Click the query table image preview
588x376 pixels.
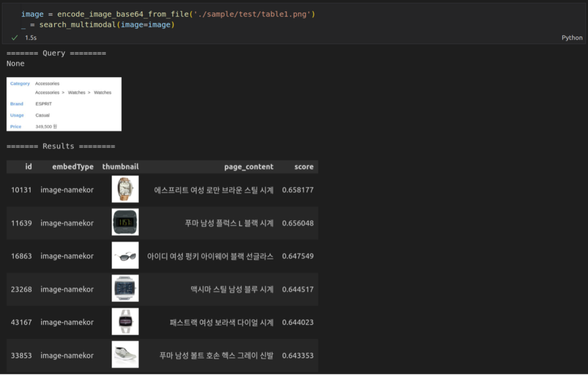coord(64,104)
